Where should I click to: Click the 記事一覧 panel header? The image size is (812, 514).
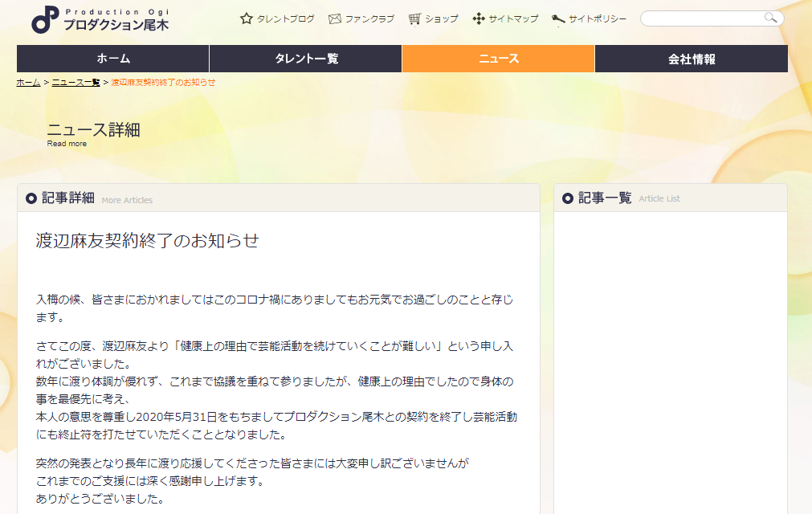[671, 198]
